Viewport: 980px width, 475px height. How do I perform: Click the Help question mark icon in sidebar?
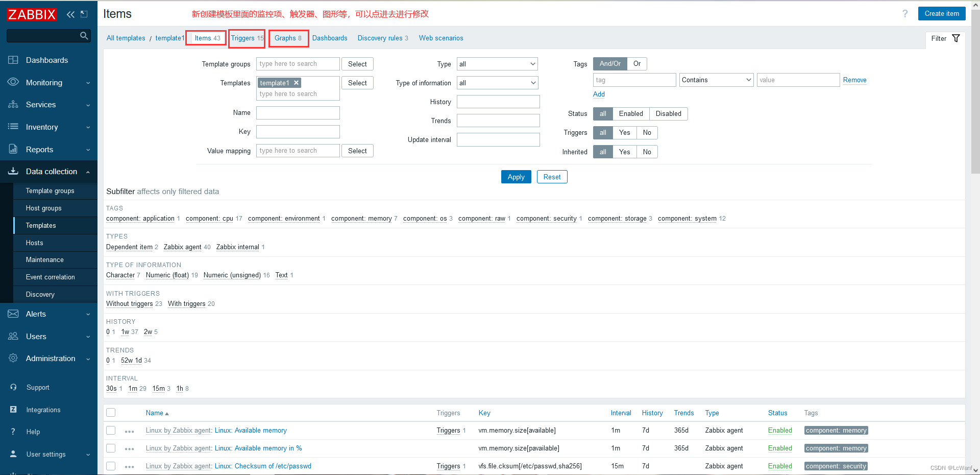(13, 432)
